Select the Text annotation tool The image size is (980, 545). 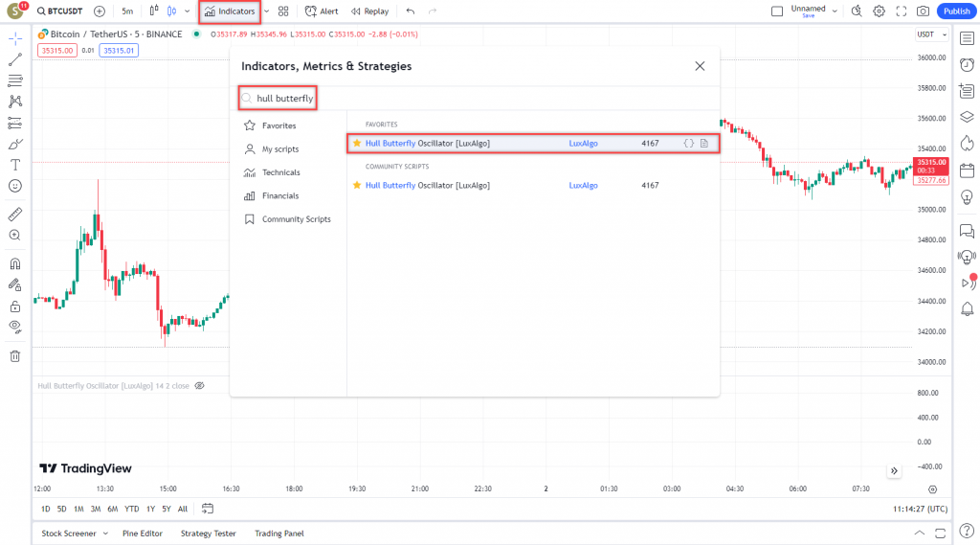(15, 164)
